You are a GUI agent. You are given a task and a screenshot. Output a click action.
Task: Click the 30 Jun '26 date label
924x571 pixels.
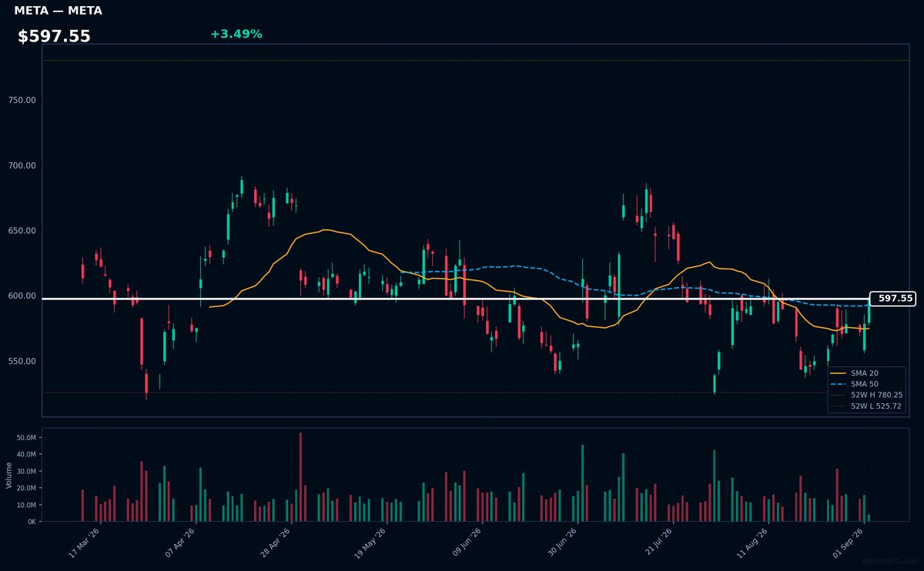[x=561, y=543]
